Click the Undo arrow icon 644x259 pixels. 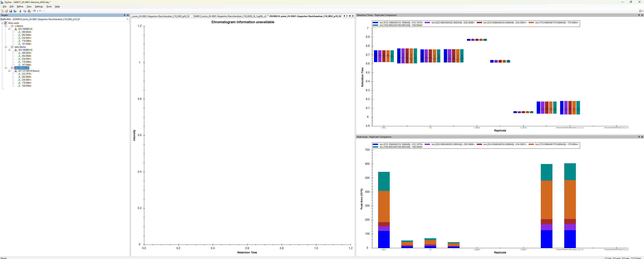coord(34,11)
